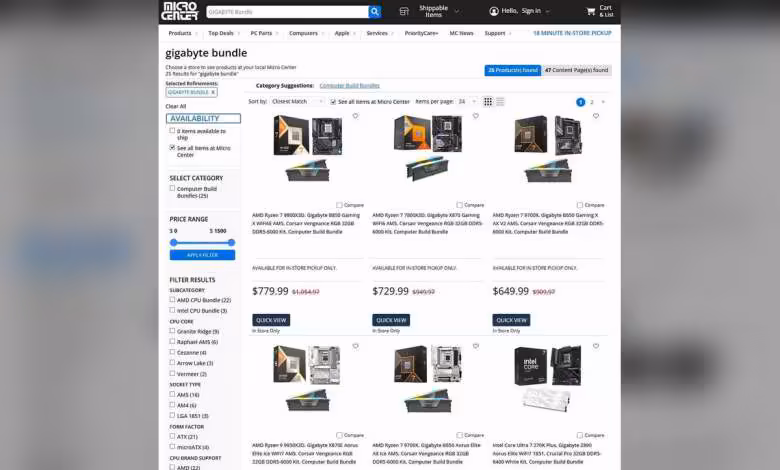Open AMD Ryzen 9 9950X3D bundle title
The height and width of the screenshot is (470, 780).
(305, 453)
